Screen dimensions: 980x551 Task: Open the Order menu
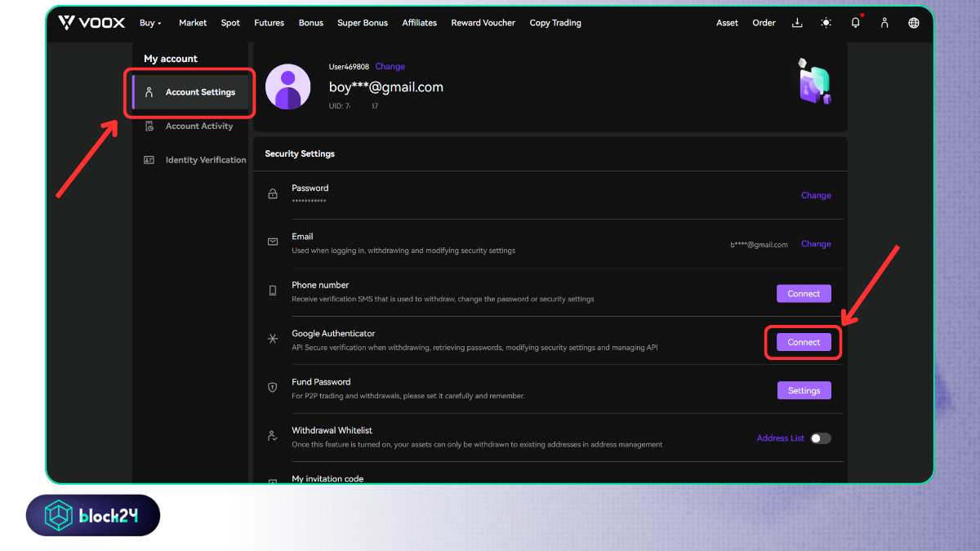(764, 23)
